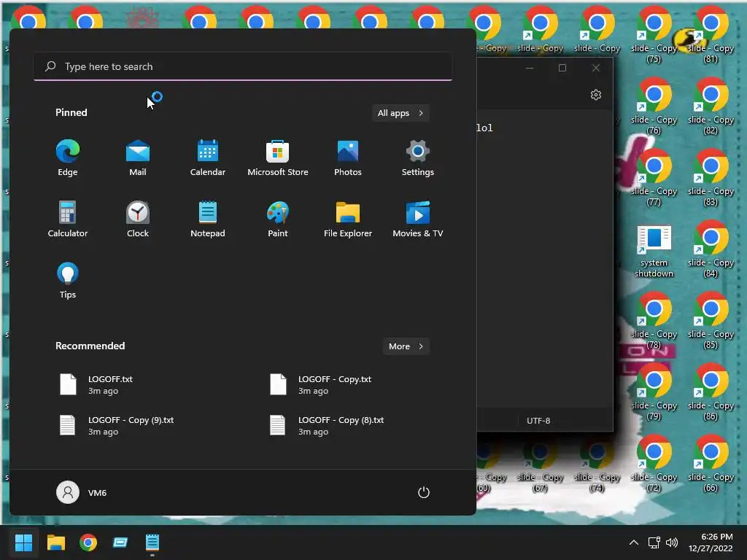The width and height of the screenshot is (747, 560).
Task: Launch Mail from pinned apps
Action: tap(138, 157)
